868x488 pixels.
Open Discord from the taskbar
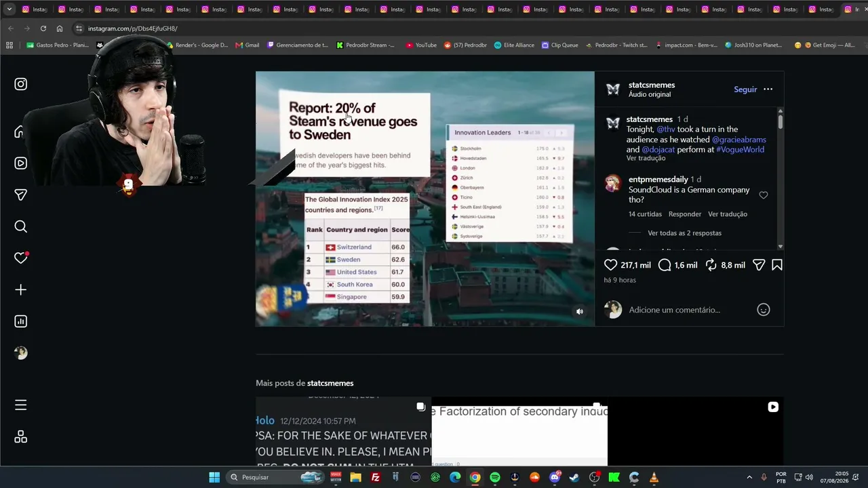555,477
